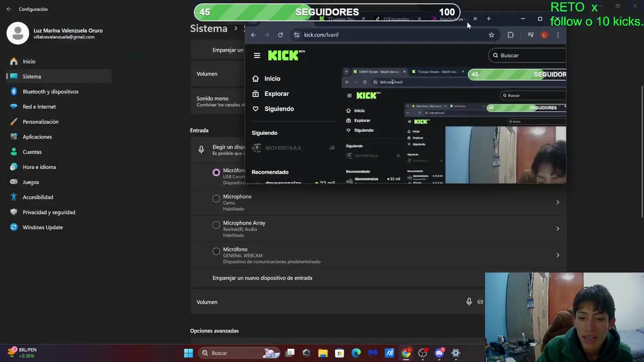Select Microphone Array Realtek radio button
Image resolution: width=644 pixels, height=362 pixels.
click(216, 225)
